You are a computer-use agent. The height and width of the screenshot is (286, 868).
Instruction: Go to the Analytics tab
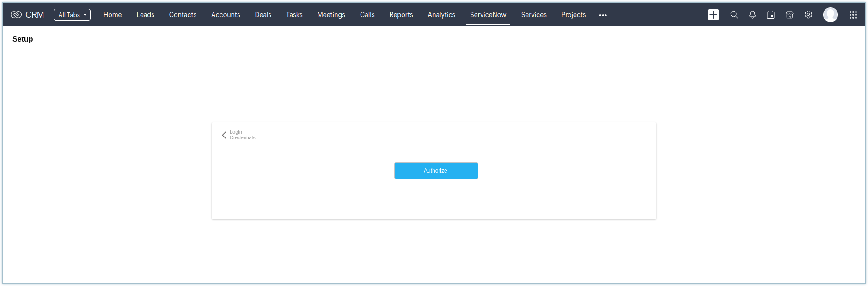pyautogui.click(x=441, y=15)
